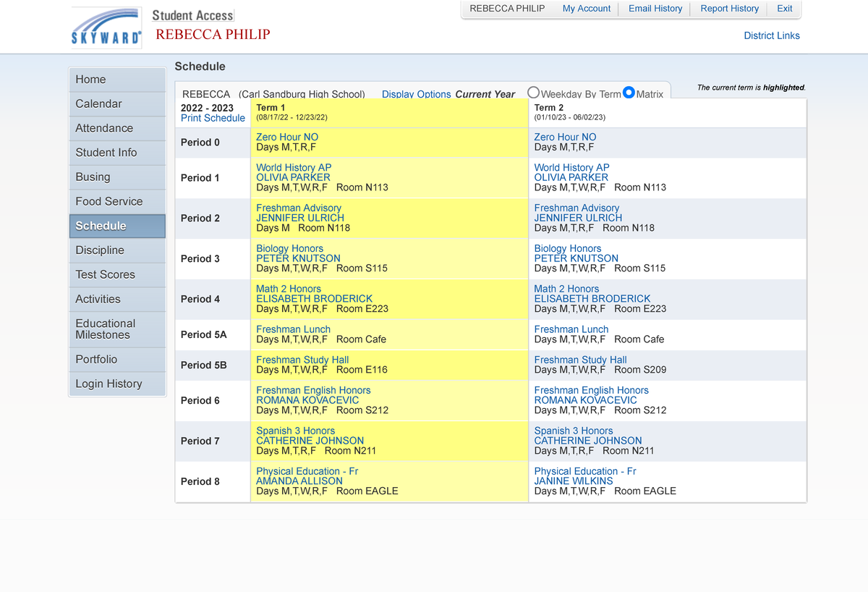Open District Links

coord(772,35)
